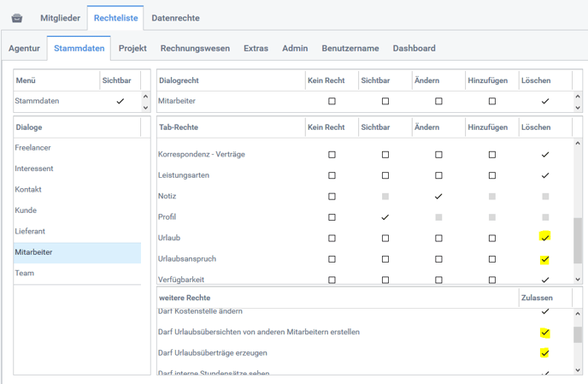Click the briefcase icon at top left
The width and height of the screenshot is (588, 384).
pos(16,18)
